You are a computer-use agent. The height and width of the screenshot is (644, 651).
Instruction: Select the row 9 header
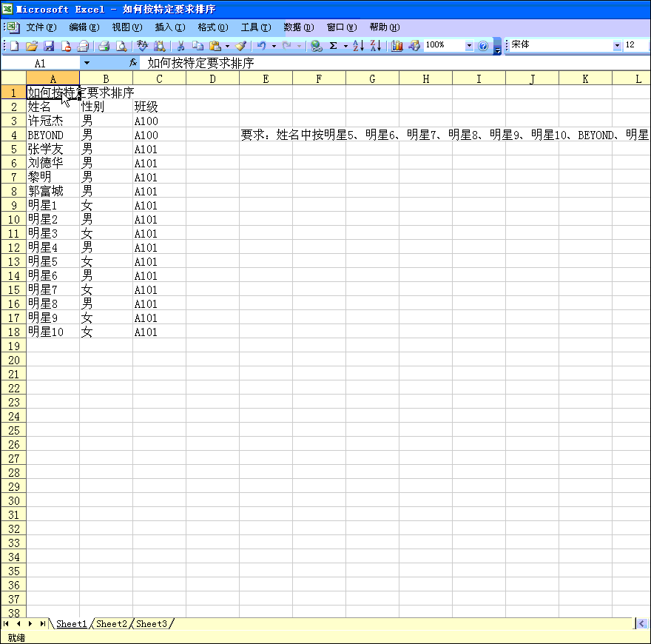[x=13, y=206]
